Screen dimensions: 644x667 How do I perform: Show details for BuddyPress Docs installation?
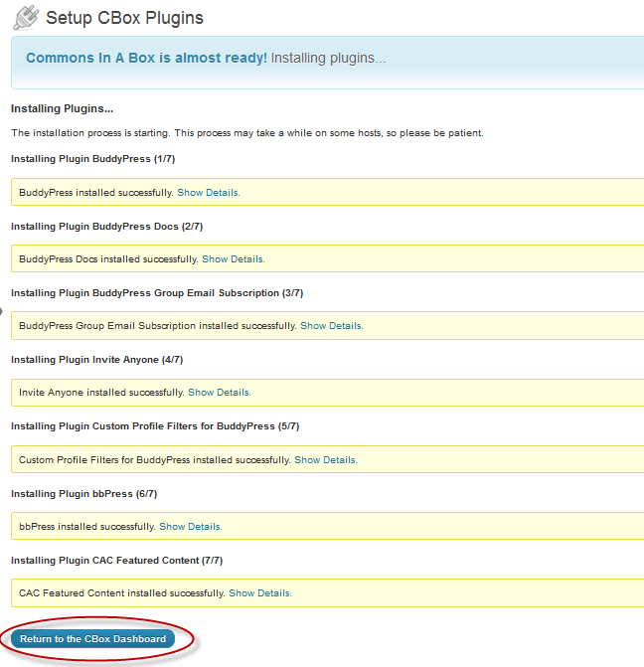tap(234, 259)
